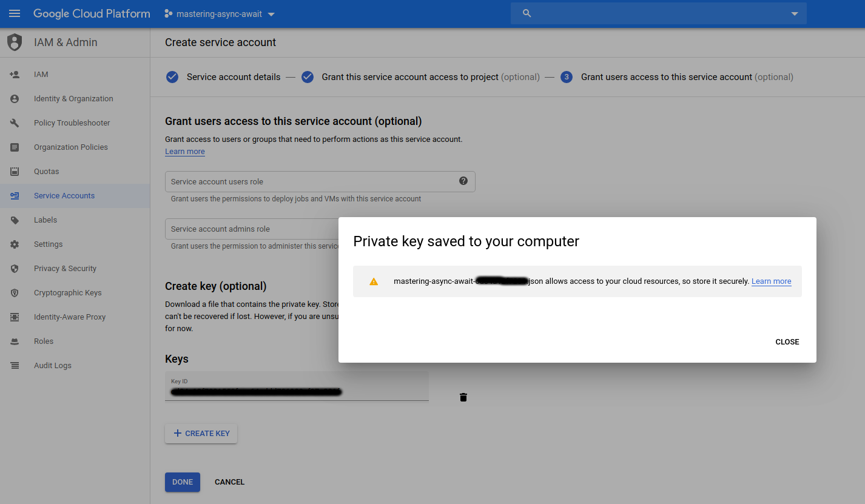Click the Google Cloud Platform logo
The height and width of the screenshot is (504, 865).
92,13
